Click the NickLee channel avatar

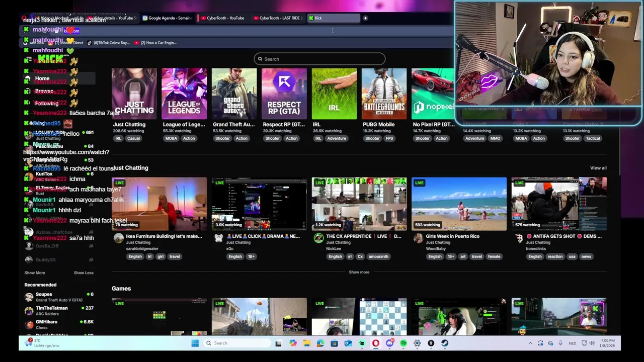[318, 238]
